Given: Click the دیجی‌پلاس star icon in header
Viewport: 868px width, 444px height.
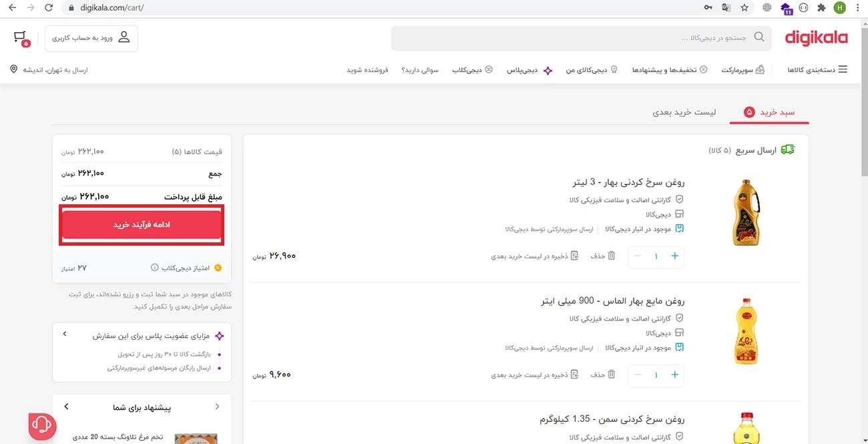Looking at the screenshot, I should point(548,69).
